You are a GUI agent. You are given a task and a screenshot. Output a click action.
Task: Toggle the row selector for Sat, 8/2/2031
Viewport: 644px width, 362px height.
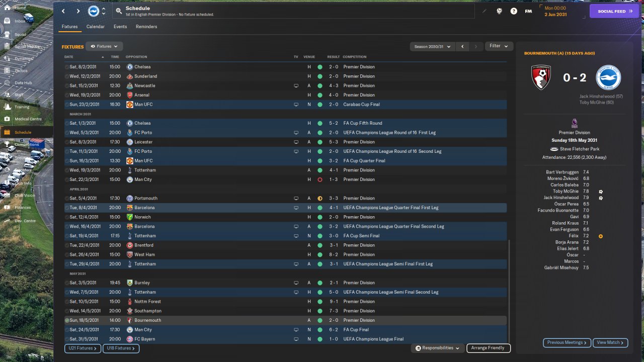[67, 67]
